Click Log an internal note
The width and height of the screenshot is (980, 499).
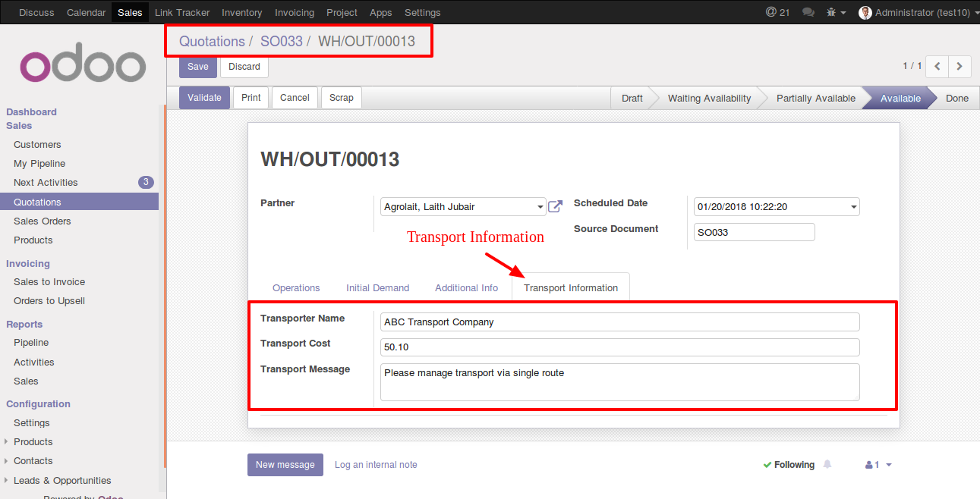(x=376, y=465)
